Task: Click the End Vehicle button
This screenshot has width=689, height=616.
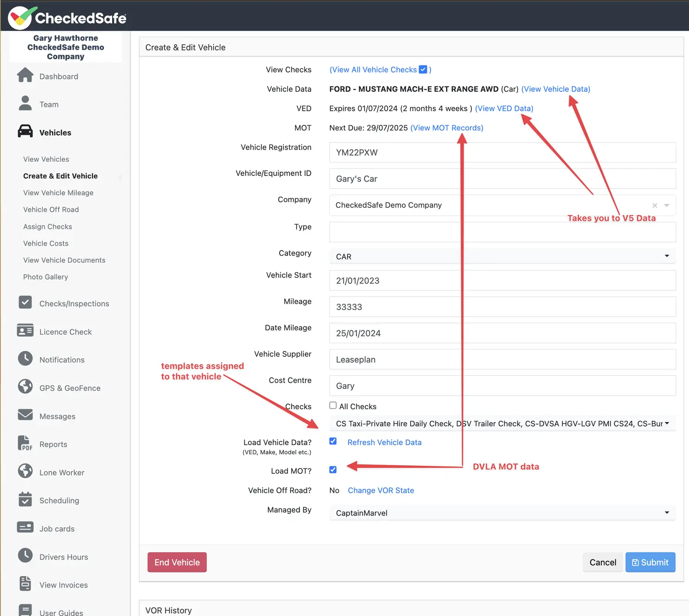Action: [x=177, y=562]
